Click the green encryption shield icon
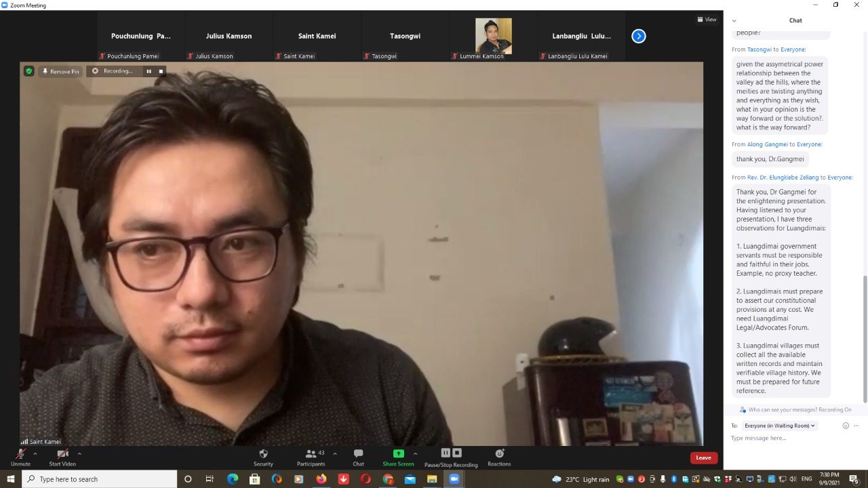This screenshot has height=488, width=868. click(x=28, y=71)
